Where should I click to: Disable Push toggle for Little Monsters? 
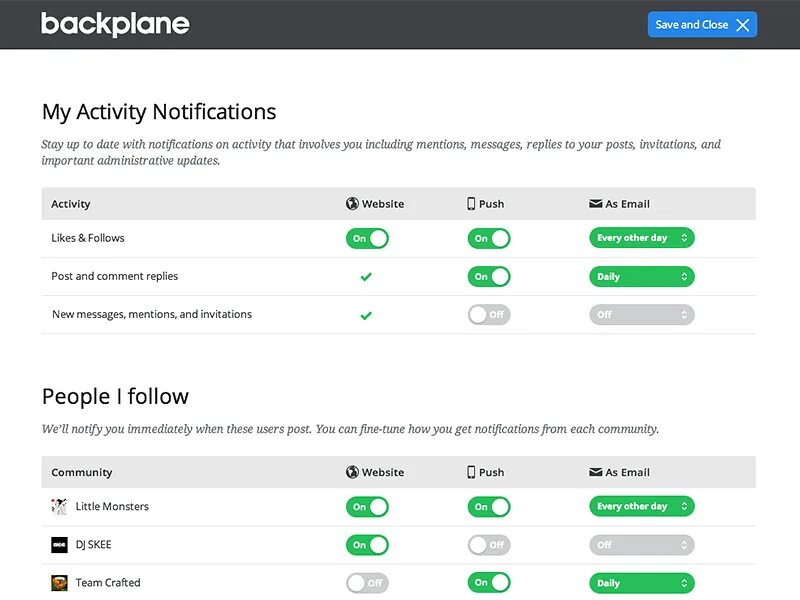pyautogui.click(x=489, y=507)
